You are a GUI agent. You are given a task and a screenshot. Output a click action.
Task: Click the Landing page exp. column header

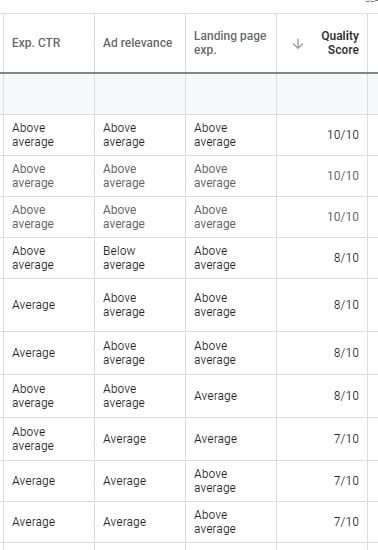pos(230,43)
